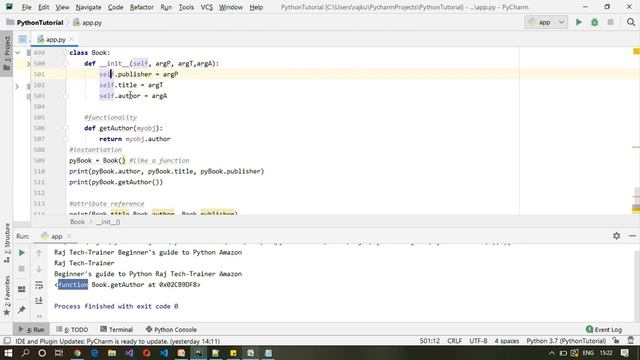Image resolution: width=640 pixels, height=360 pixels.
Task: Click the Run panel stop icon
Action: [22, 269]
